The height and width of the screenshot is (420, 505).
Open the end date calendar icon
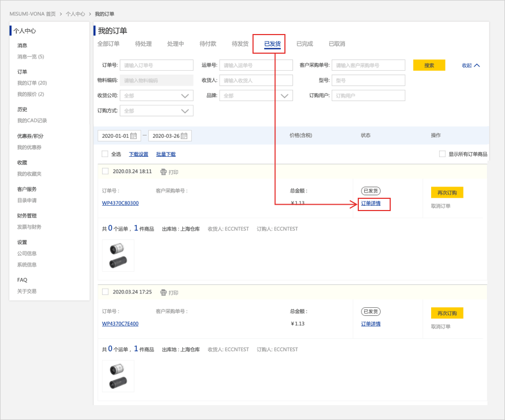(x=184, y=136)
